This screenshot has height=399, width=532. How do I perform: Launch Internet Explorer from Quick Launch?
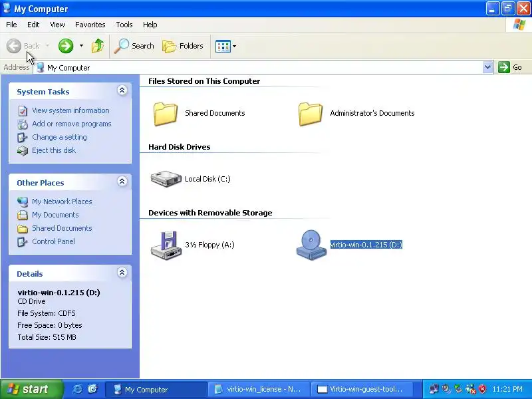click(x=77, y=389)
